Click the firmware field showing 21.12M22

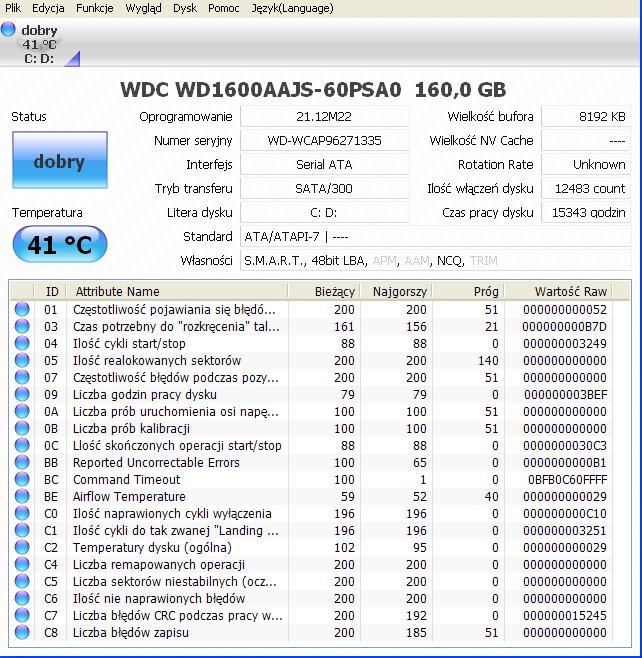point(324,117)
